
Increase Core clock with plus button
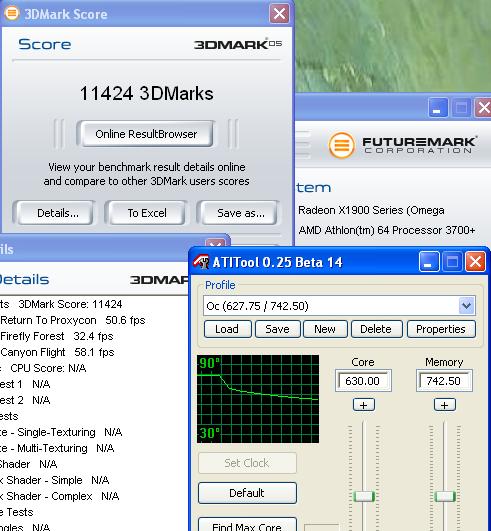[363, 405]
